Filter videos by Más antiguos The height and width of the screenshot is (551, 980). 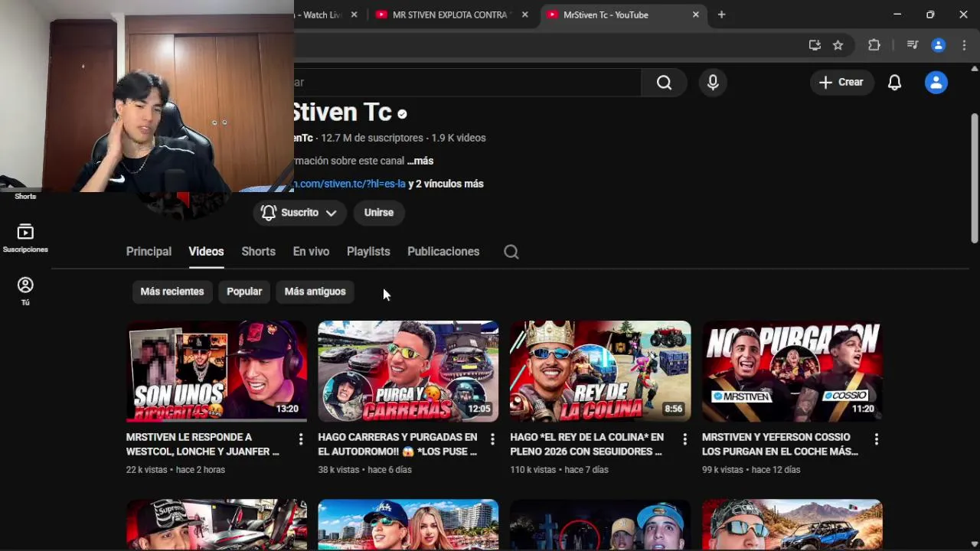(315, 292)
